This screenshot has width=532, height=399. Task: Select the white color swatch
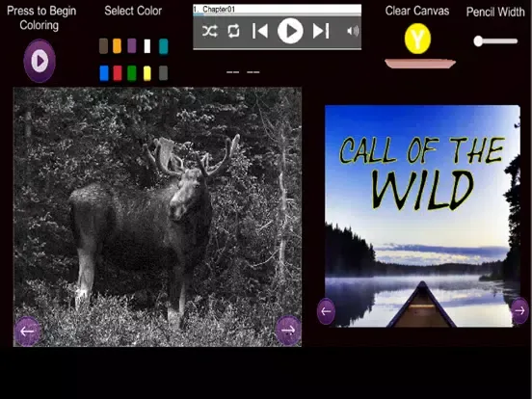(x=147, y=46)
